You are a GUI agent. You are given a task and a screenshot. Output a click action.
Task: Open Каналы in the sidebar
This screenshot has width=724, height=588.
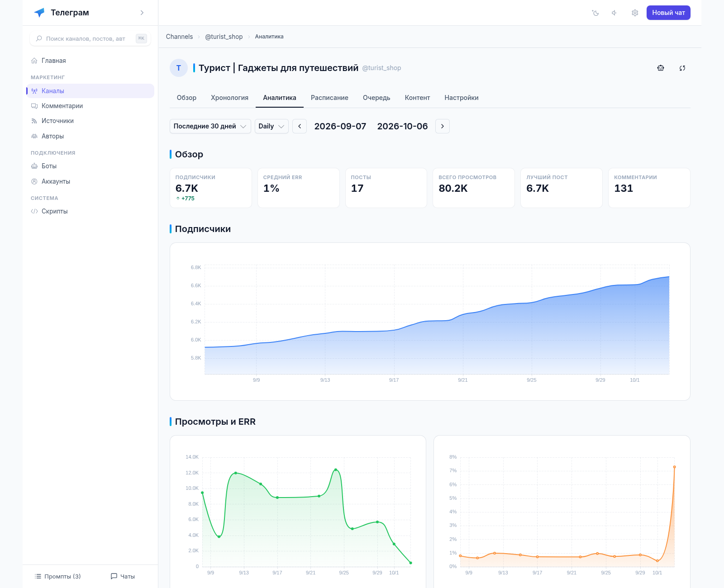[x=90, y=91]
